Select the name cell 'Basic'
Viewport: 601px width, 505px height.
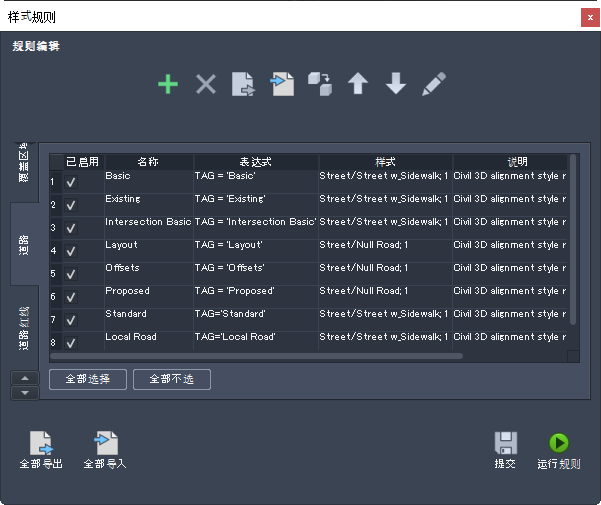pos(149,182)
